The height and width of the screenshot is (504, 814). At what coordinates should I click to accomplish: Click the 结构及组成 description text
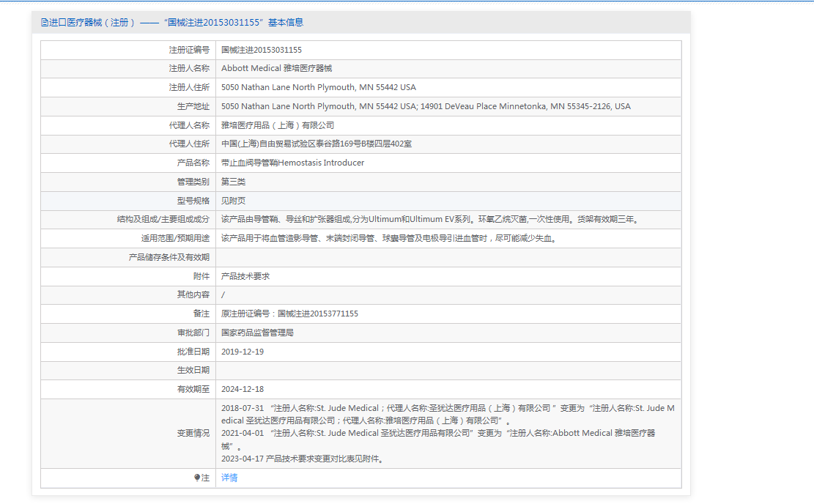coord(430,219)
